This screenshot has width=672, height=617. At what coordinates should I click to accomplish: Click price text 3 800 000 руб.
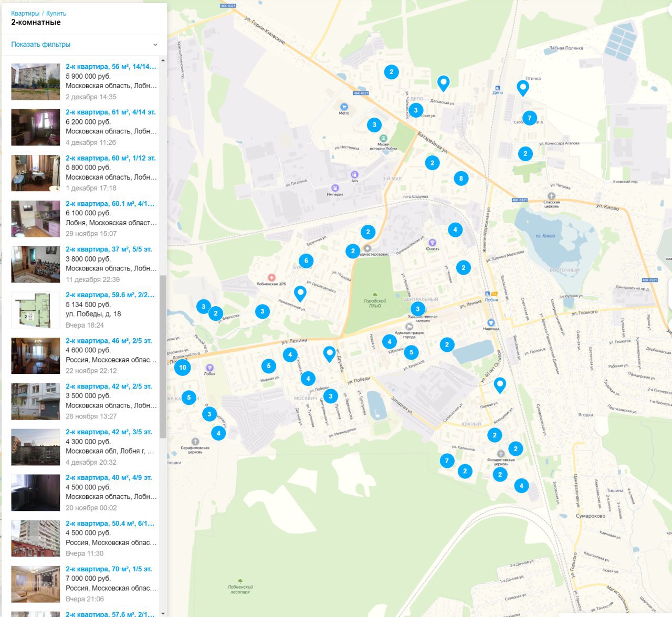(88, 259)
